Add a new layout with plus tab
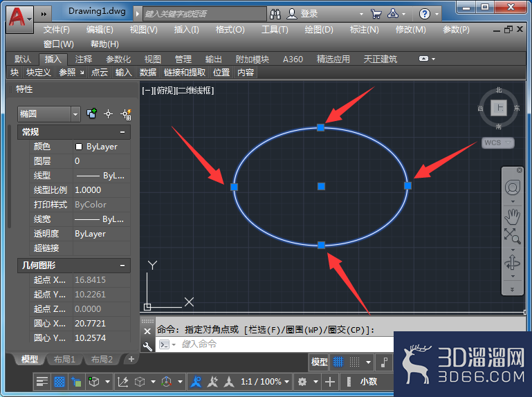 (x=131, y=359)
